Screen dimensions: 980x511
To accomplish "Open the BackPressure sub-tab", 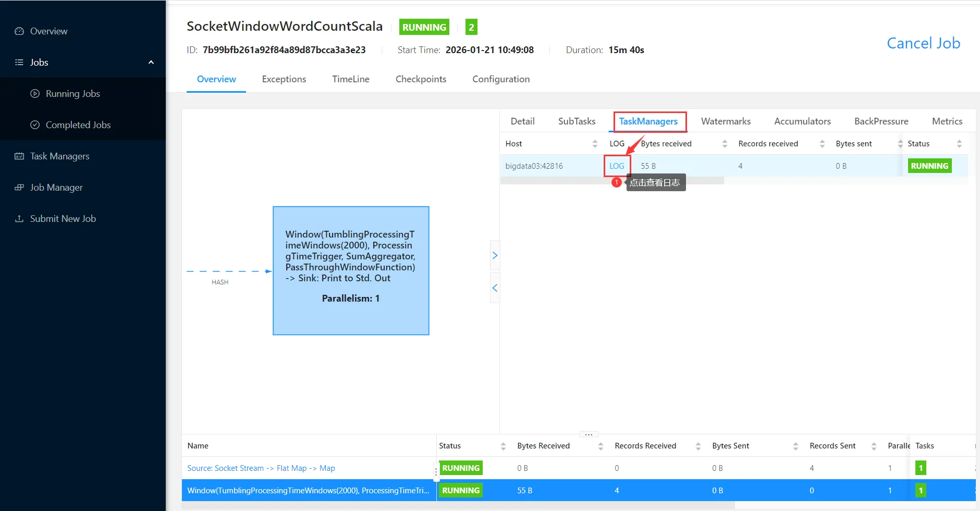I will 881,121.
